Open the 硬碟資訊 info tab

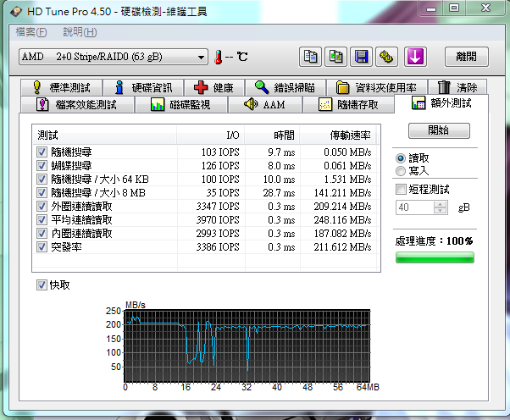pyautogui.click(x=143, y=87)
